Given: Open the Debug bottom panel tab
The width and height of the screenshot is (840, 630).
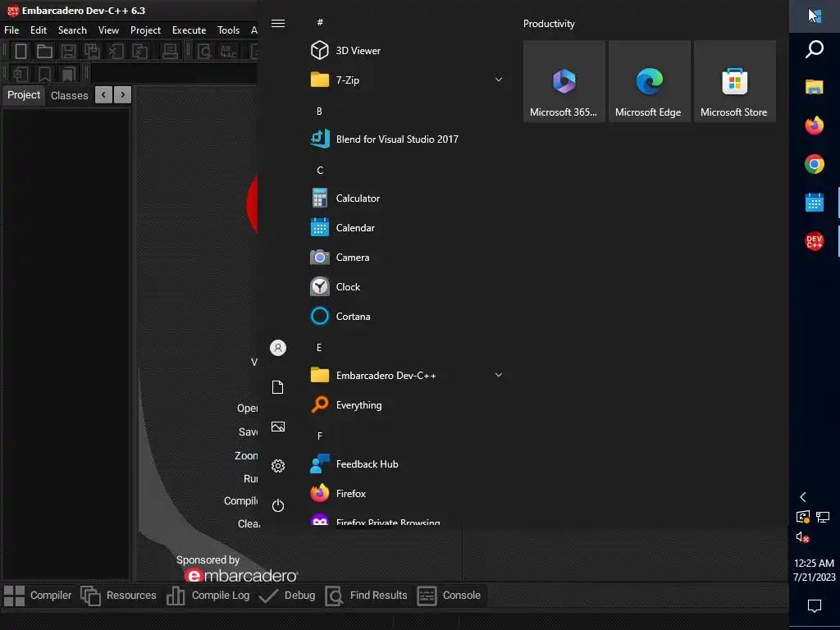Looking at the screenshot, I should click(287, 596).
